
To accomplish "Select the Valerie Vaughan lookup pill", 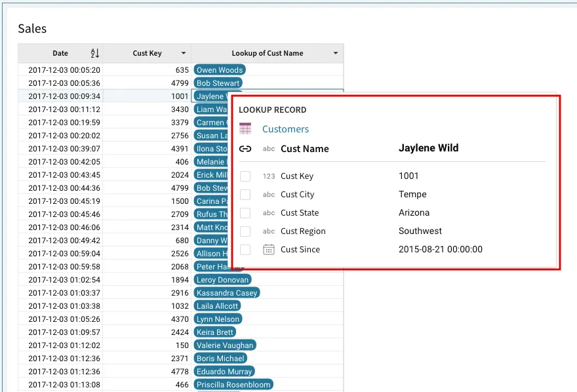I will coord(225,345).
